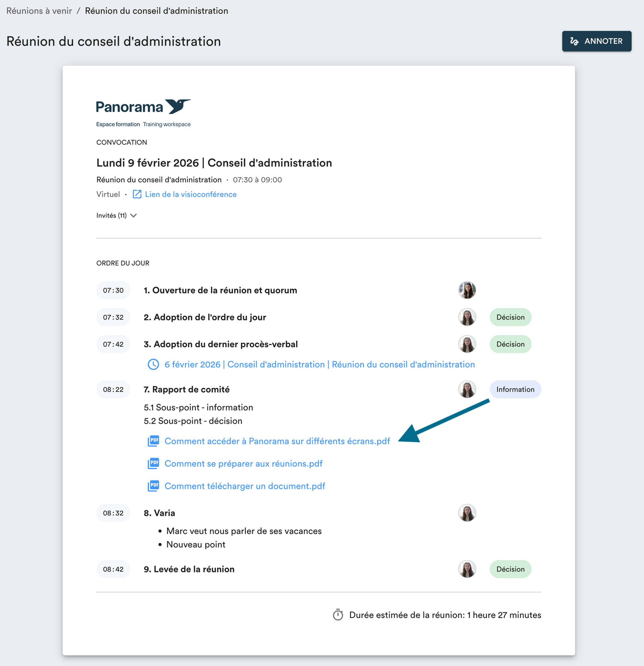Click PDF icon for Comment accéder à Panorama
The height and width of the screenshot is (666, 644).
pyautogui.click(x=153, y=441)
